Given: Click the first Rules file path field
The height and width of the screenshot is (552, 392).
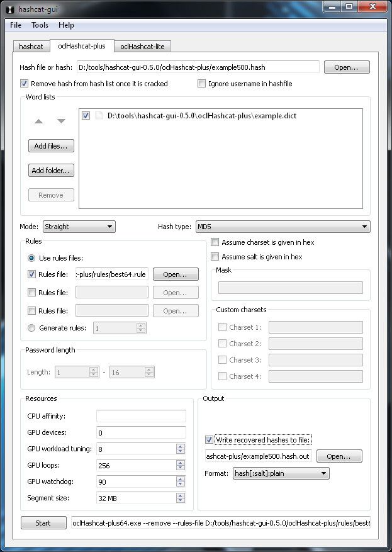Looking at the screenshot, I should [x=112, y=274].
